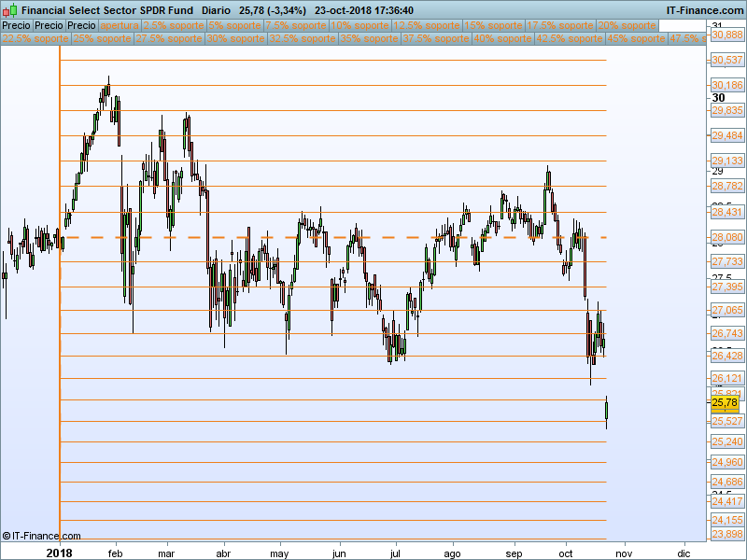Click the 27,065 price level label
The height and width of the screenshot is (560, 747).
[x=727, y=311]
